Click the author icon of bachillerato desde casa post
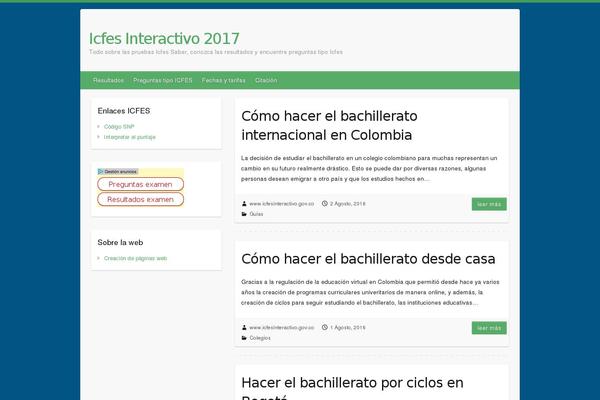 point(244,328)
